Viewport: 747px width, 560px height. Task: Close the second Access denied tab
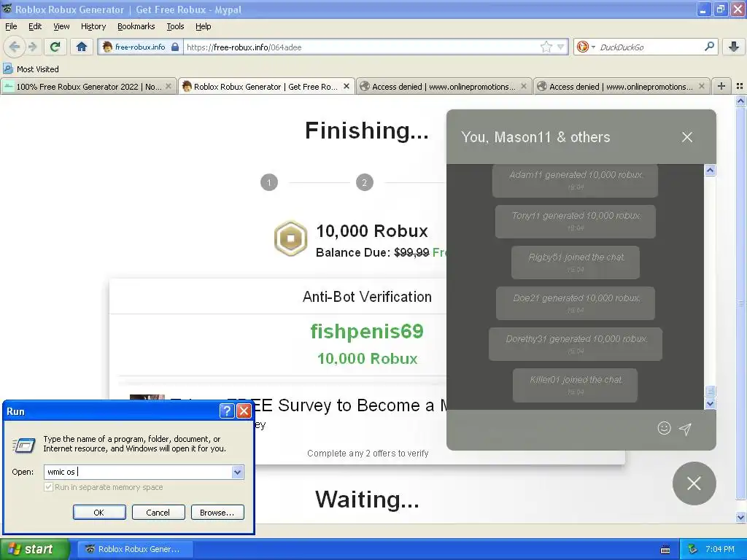(x=701, y=86)
